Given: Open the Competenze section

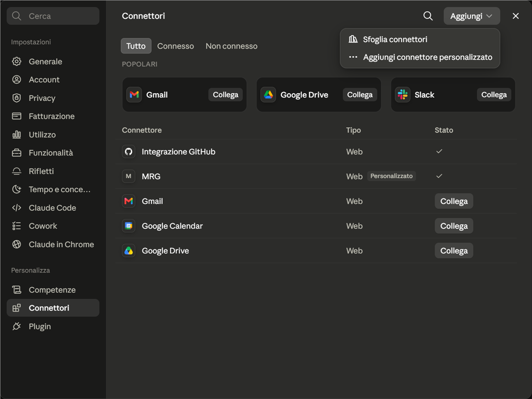Looking at the screenshot, I should pos(53,290).
